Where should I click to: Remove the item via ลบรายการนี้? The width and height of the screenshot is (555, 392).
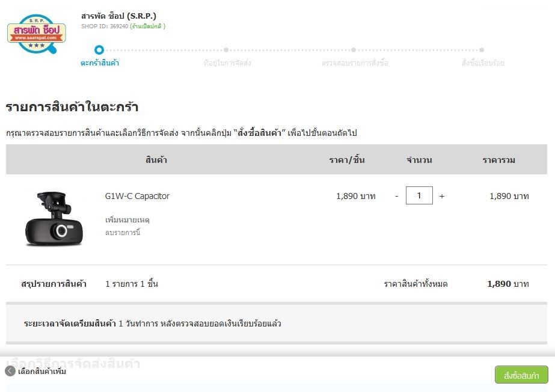click(x=123, y=233)
